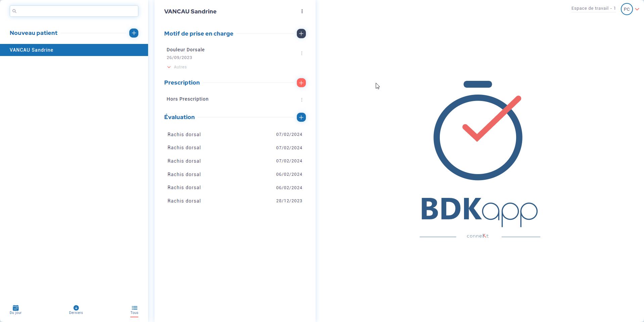
Task: Switch to Derniers tab
Action: tap(76, 310)
